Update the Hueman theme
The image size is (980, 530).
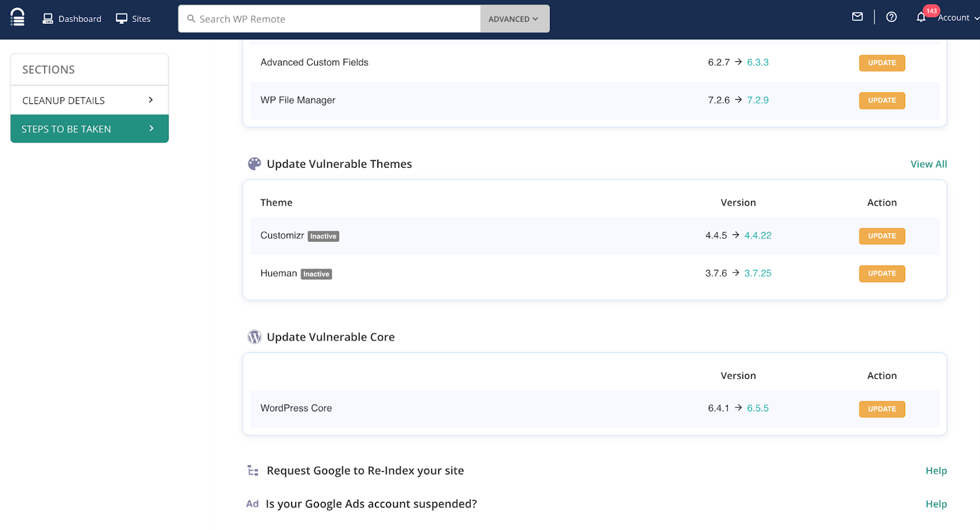tap(881, 274)
